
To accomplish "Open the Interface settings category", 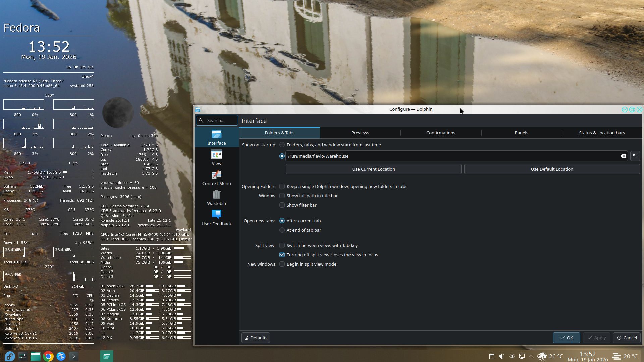I will point(216,137).
